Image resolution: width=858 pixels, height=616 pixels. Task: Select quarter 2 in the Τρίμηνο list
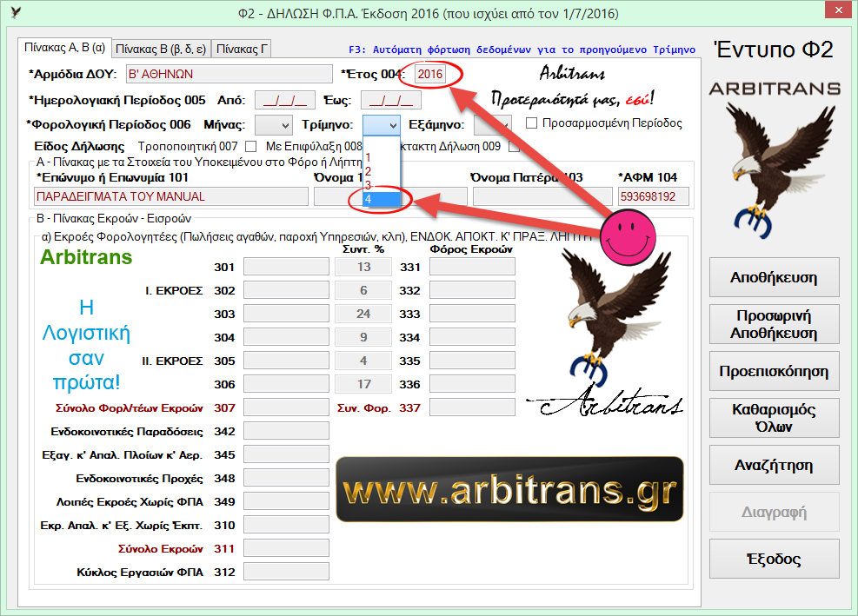pos(382,171)
